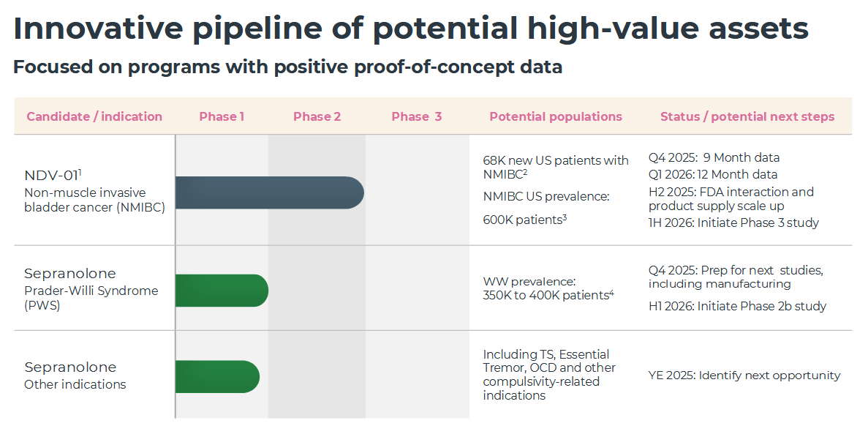Select the Phase 2 column header
Image resolution: width=868 pixels, height=426 pixels.
coord(317,116)
